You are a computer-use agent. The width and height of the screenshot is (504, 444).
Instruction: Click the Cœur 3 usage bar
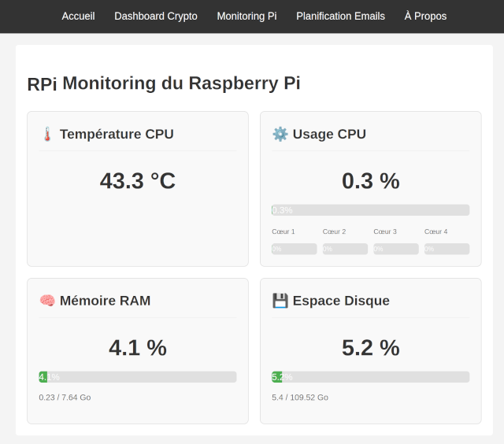(395, 249)
